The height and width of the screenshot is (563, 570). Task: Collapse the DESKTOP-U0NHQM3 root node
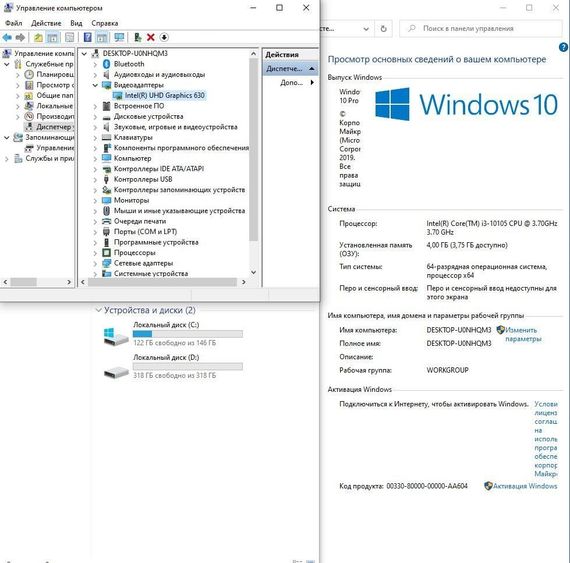point(84,54)
